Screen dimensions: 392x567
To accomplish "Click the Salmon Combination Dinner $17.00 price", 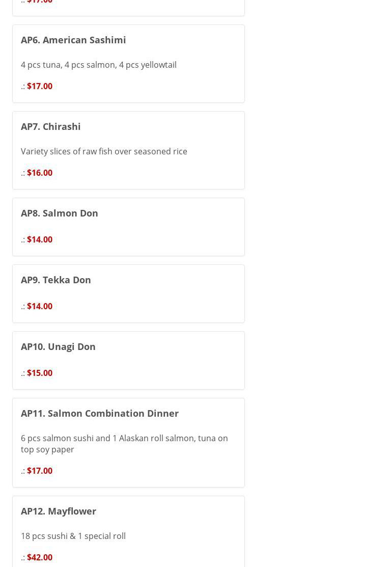I will pyautogui.click(x=40, y=471).
